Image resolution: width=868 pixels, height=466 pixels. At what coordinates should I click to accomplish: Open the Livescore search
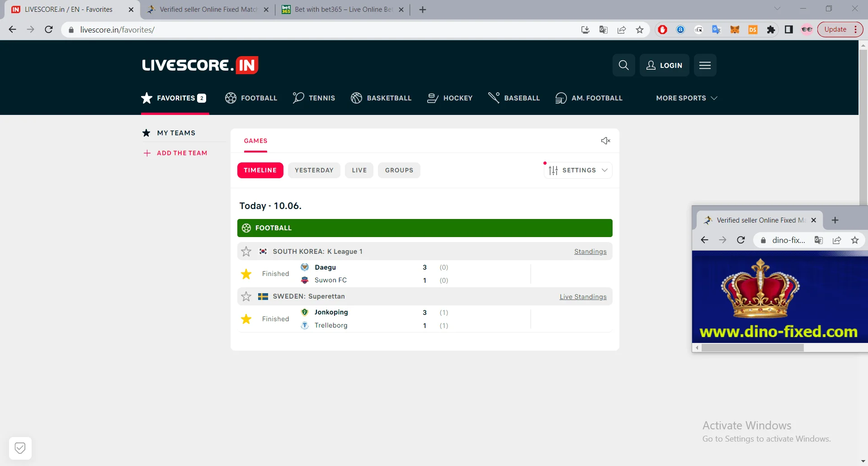tap(624, 65)
